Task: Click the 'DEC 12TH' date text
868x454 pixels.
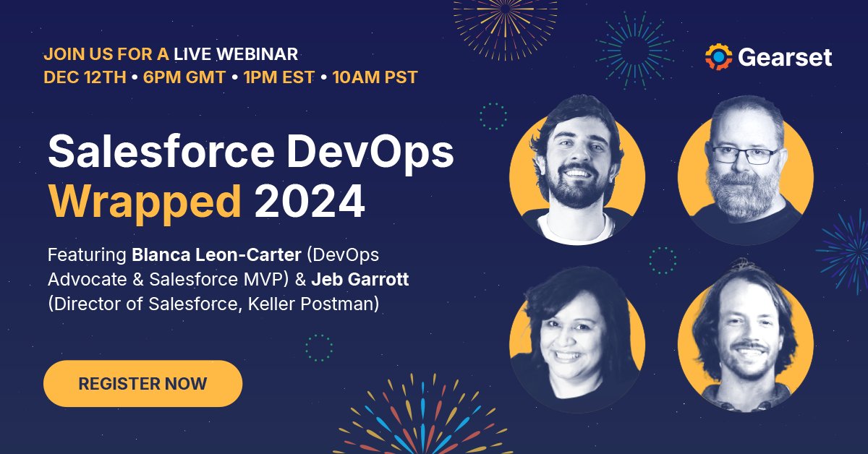Action: click(x=85, y=77)
